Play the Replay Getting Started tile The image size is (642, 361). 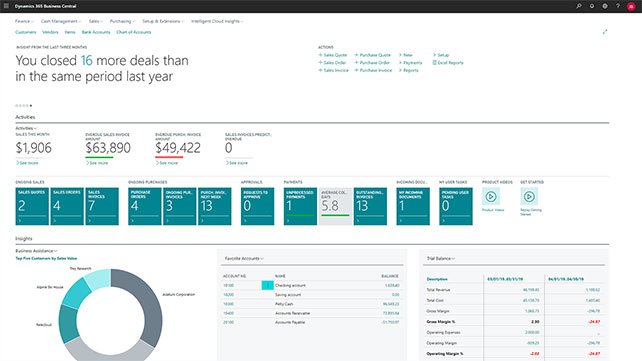pyautogui.click(x=529, y=197)
